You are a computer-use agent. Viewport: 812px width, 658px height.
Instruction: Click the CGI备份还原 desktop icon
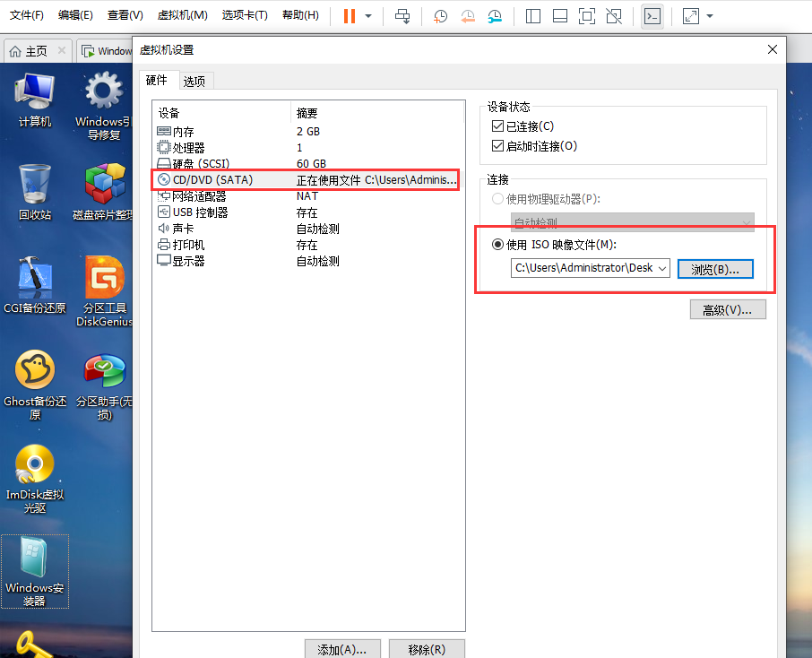pyautogui.click(x=35, y=285)
